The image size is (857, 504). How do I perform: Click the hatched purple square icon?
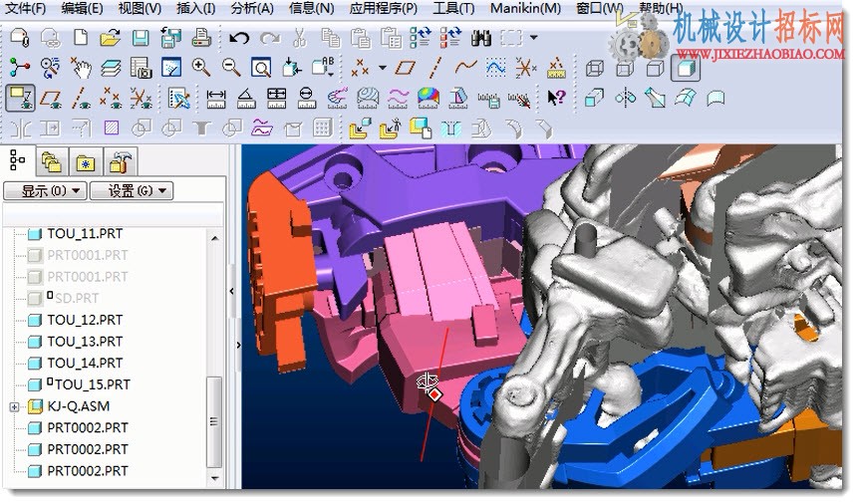[x=112, y=128]
